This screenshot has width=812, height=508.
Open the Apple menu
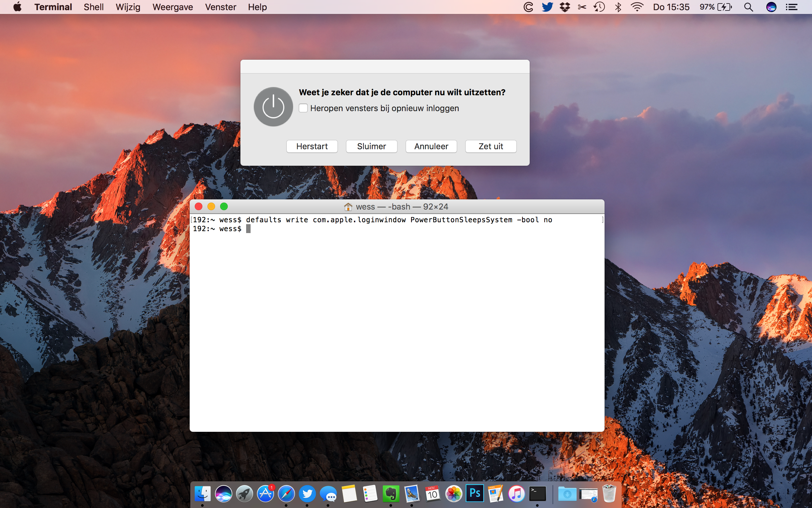[17, 7]
